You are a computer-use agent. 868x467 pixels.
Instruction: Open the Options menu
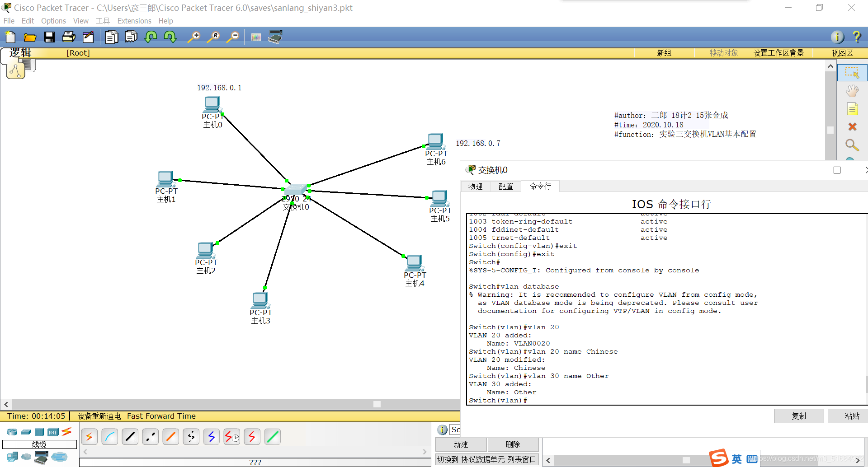(53, 21)
